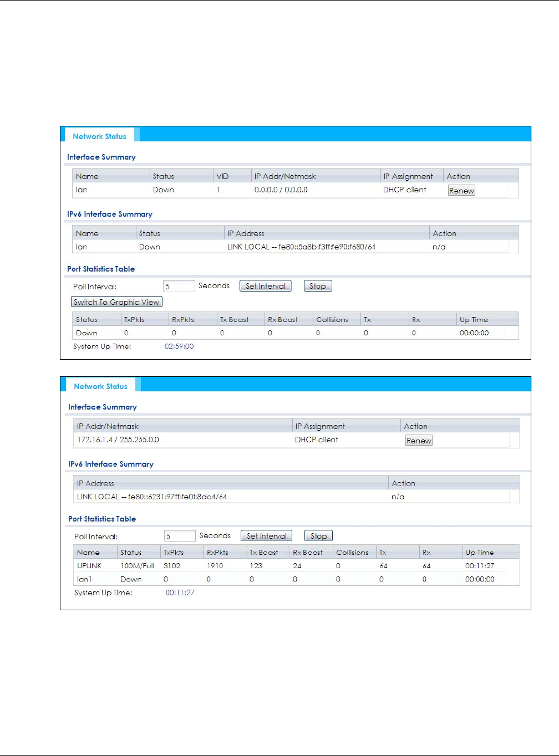Image resolution: width=559 pixels, height=756 pixels.
Task: Click the VID column header
Action: [x=222, y=176]
